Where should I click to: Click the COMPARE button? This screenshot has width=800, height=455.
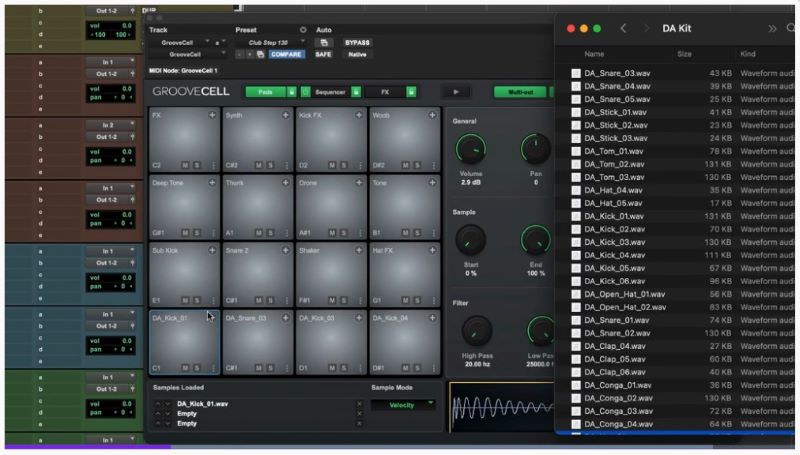pyautogui.click(x=286, y=55)
